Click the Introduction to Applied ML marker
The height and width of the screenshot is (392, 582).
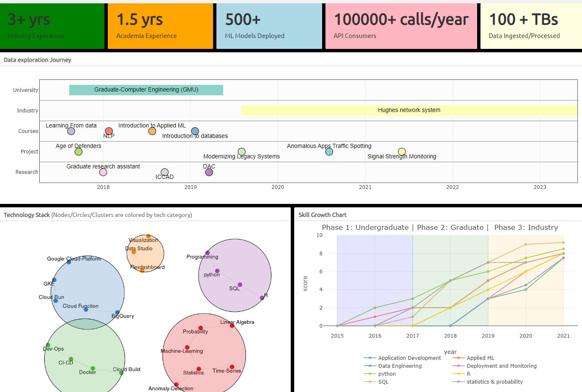152,131
